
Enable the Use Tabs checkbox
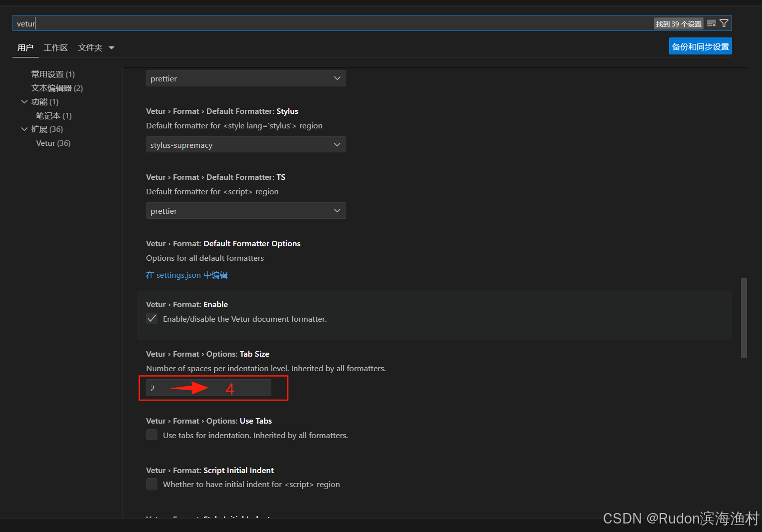152,435
